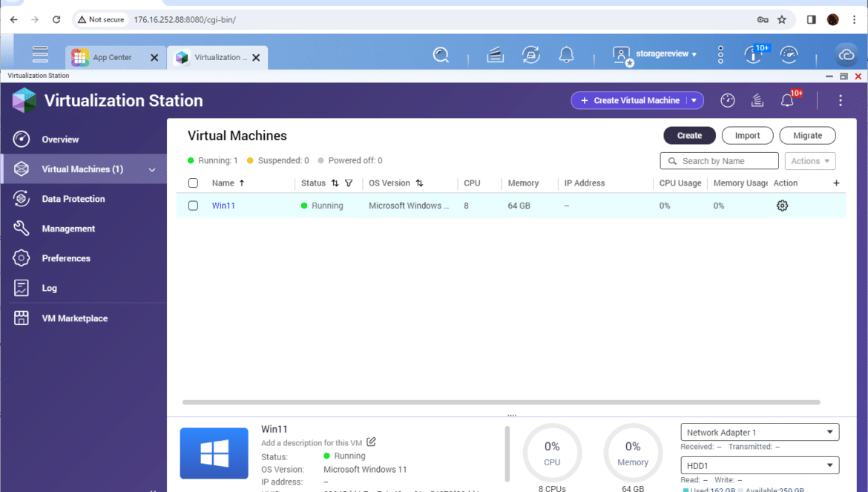
Task: Open the Create Virtual Machine dropdown arrow
Action: coord(694,100)
